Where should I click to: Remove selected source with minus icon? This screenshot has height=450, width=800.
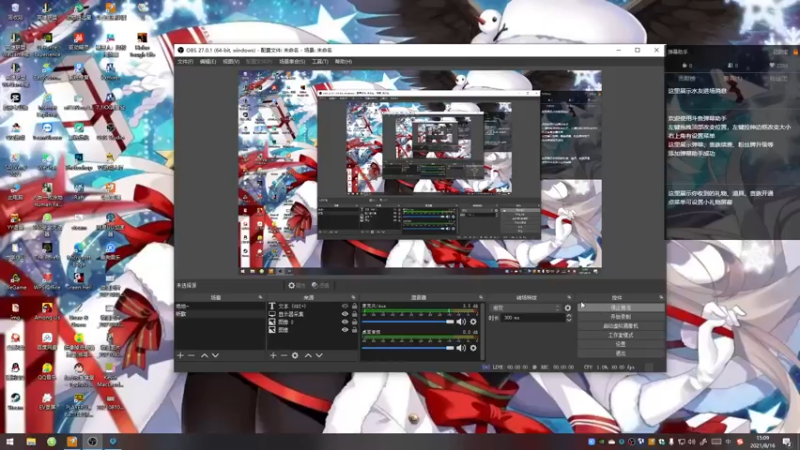coord(284,355)
